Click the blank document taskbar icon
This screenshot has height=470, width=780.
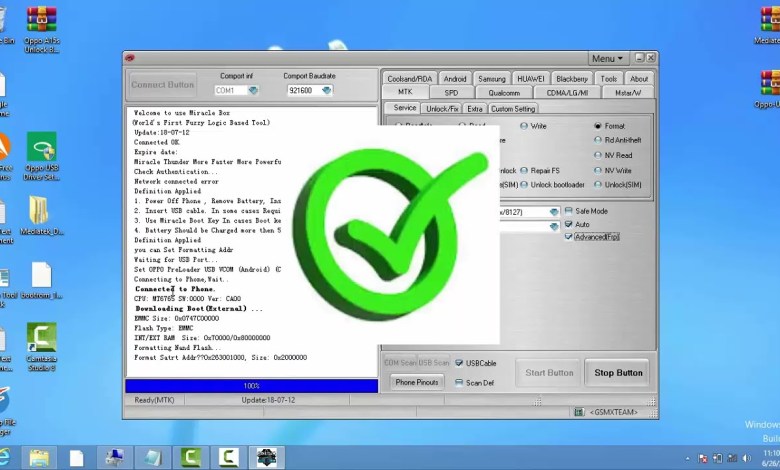[76, 458]
